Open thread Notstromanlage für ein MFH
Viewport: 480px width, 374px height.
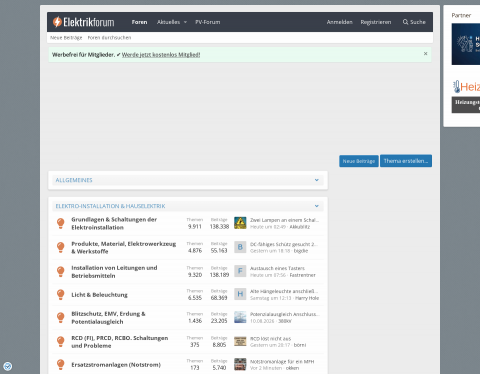click(x=282, y=362)
